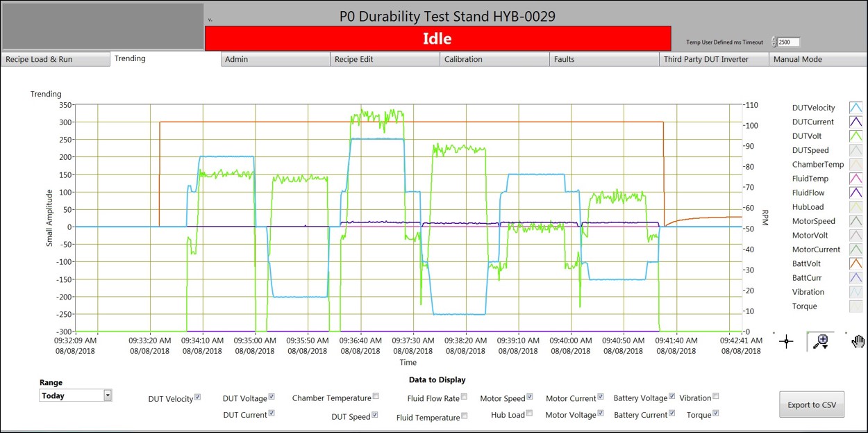The height and width of the screenshot is (433, 868).
Task: Click the timeout value stepper arrows
Action: click(x=774, y=42)
